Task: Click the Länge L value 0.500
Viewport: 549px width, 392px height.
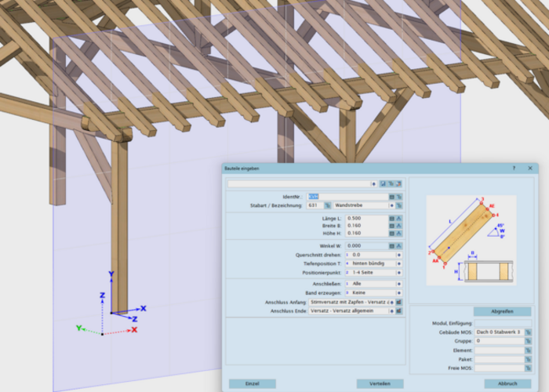Action: (366, 219)
